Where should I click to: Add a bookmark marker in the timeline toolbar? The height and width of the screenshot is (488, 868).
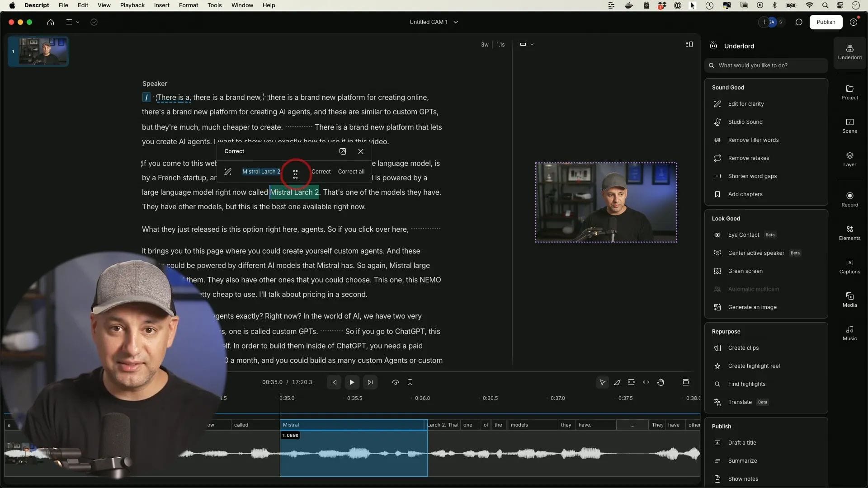(x=410, y=382)
